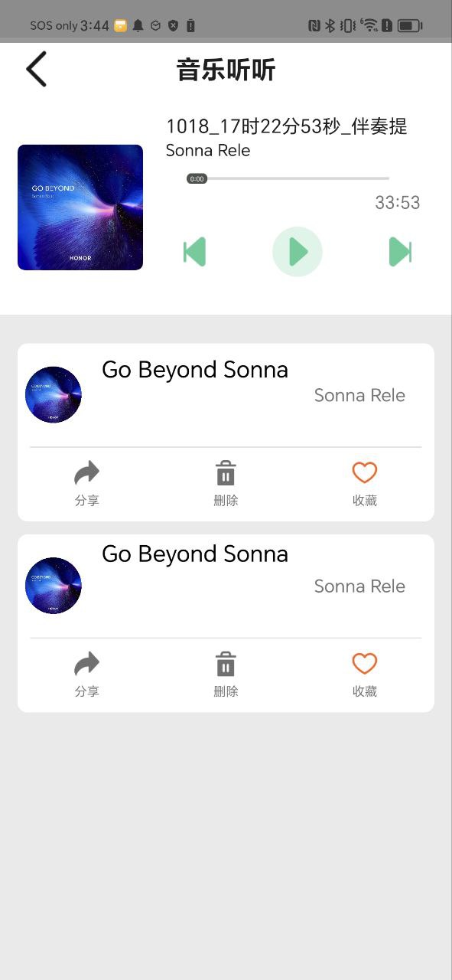Favorite the second song with the heart icon

click(365, 675)
